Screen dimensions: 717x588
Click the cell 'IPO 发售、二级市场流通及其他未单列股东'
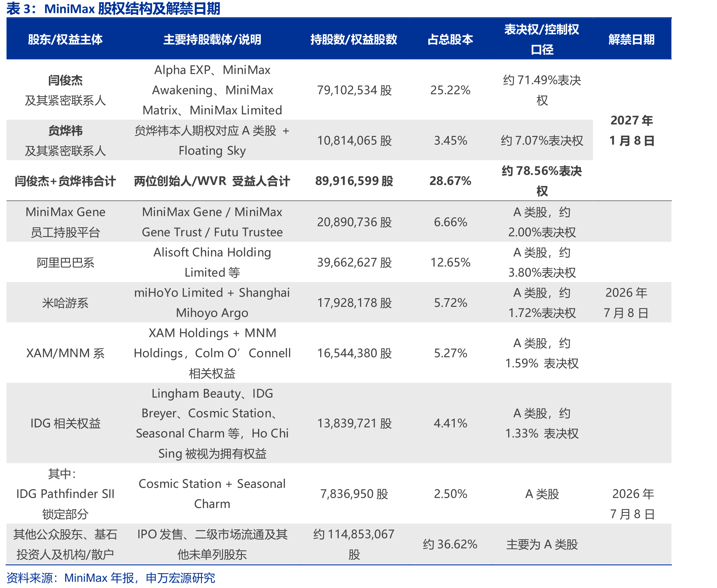212,544
